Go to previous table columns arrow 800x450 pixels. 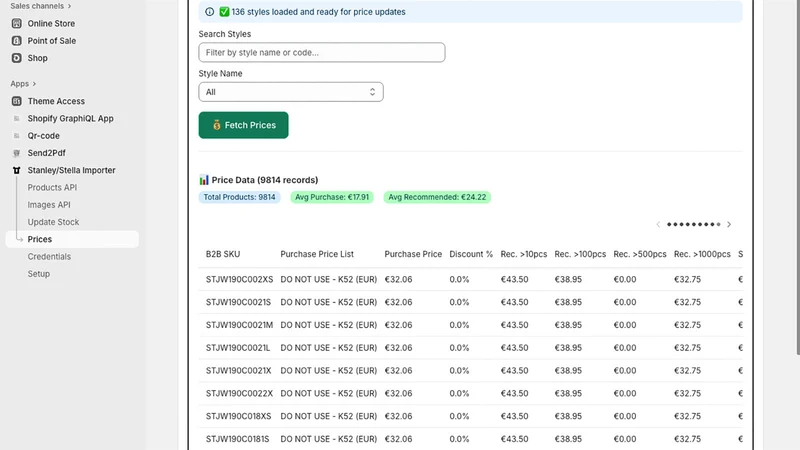(658, 224)
